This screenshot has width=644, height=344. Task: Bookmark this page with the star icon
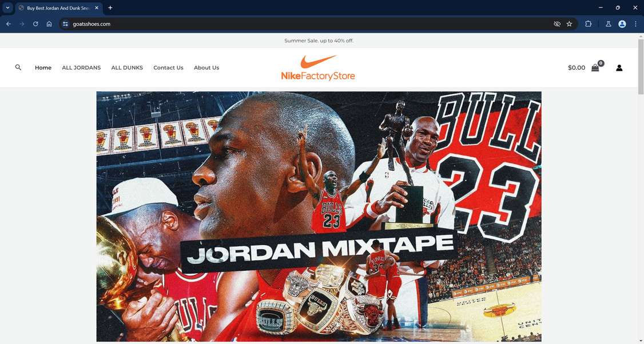[569, 24]
